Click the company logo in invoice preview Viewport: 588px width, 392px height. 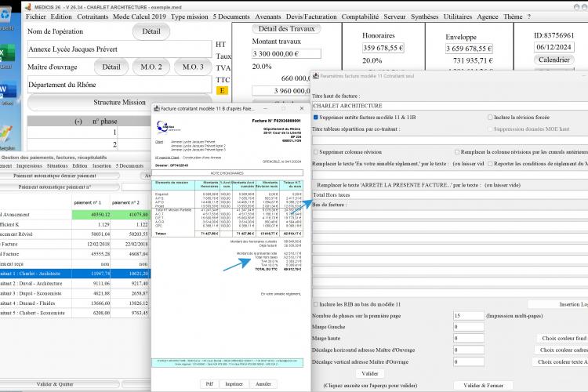click(168, 127)
